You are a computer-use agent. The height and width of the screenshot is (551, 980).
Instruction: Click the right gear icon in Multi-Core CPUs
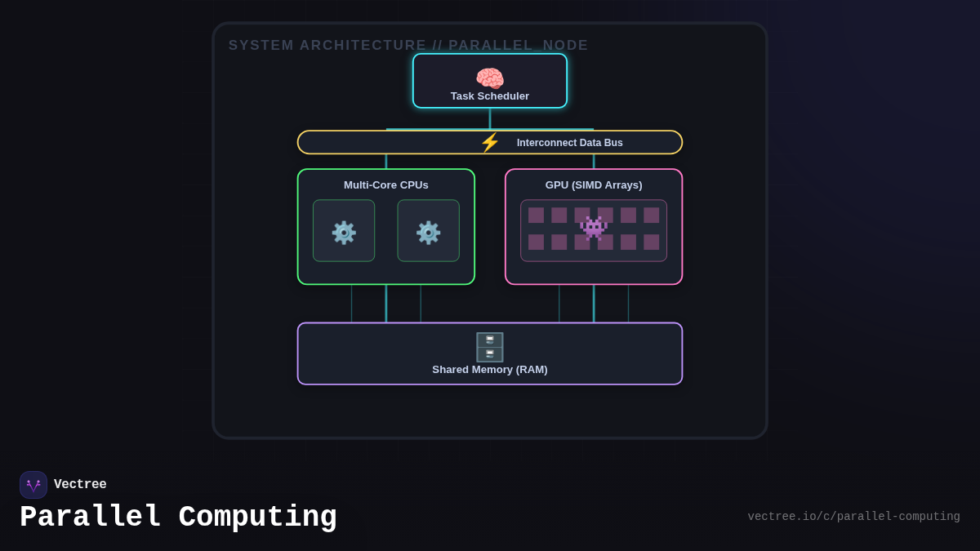(x=428, y=231)
